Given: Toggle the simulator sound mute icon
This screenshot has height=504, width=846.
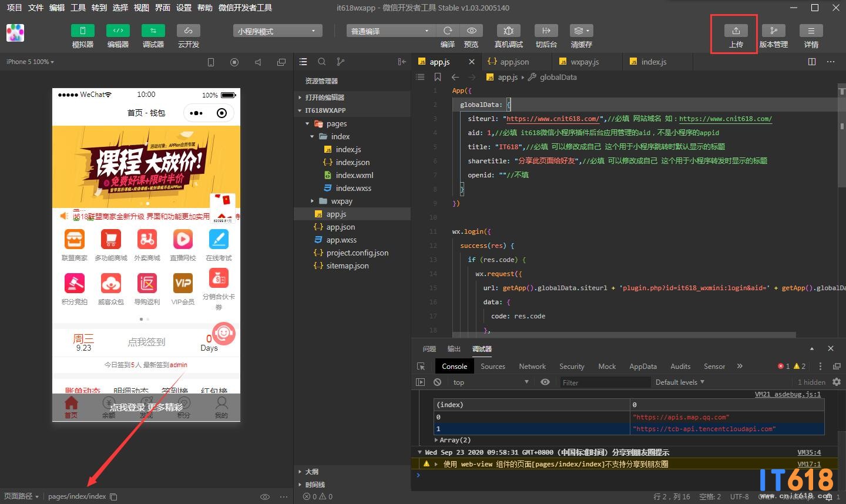Looking at the screenshot, I should (x=258, y=62).
